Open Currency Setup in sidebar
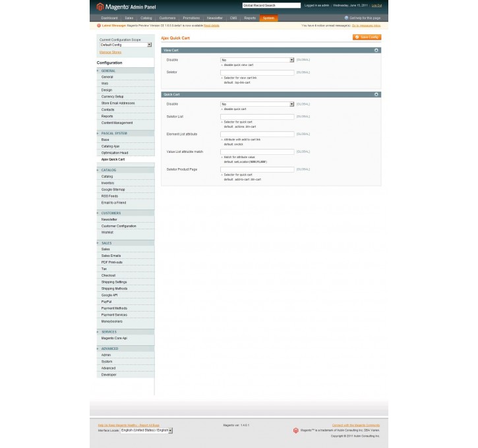Viewport: 478px width, 448px height. tap(125, 97)
